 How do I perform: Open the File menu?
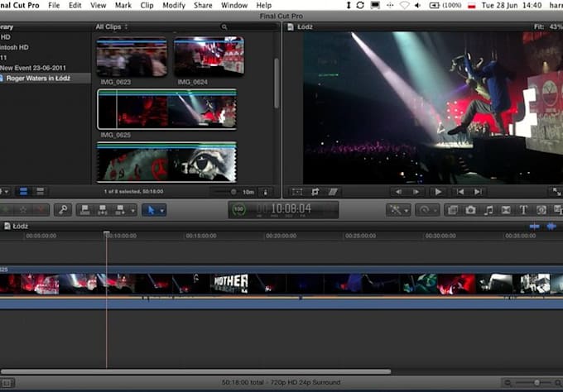tap(54, 6)
